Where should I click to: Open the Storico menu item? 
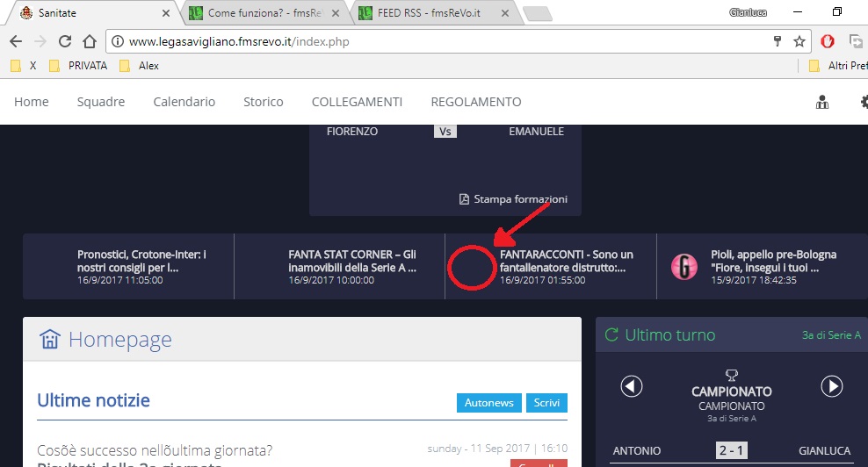coord(264,102)
